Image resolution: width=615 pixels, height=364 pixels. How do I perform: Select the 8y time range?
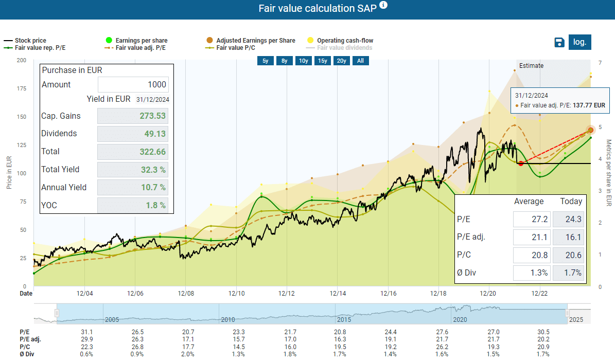click(285, 61)
